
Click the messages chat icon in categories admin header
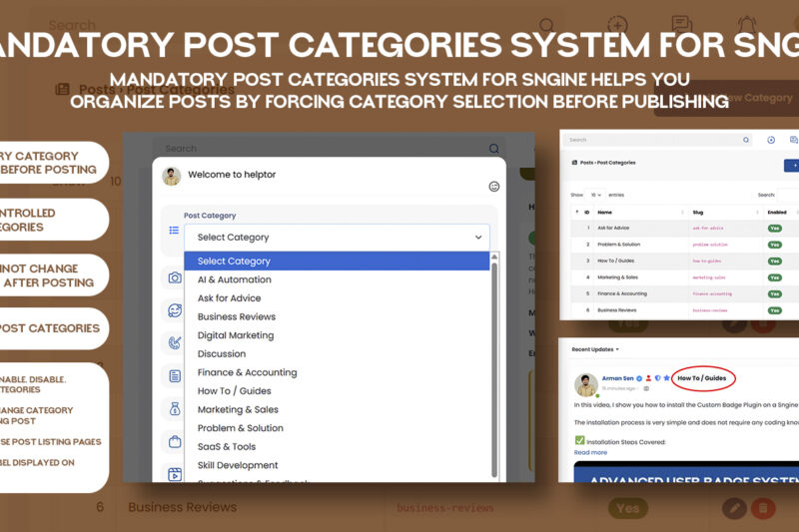pos(793,140)
